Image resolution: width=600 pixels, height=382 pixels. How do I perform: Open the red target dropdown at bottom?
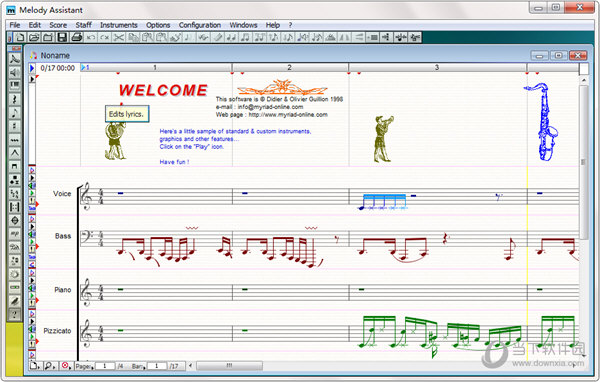[x=66, y=366]
